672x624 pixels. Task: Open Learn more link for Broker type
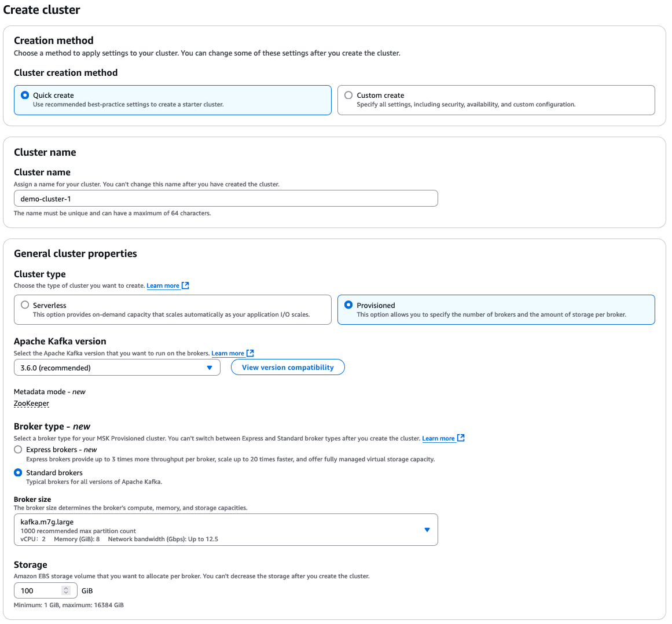(x=438, y=438)
